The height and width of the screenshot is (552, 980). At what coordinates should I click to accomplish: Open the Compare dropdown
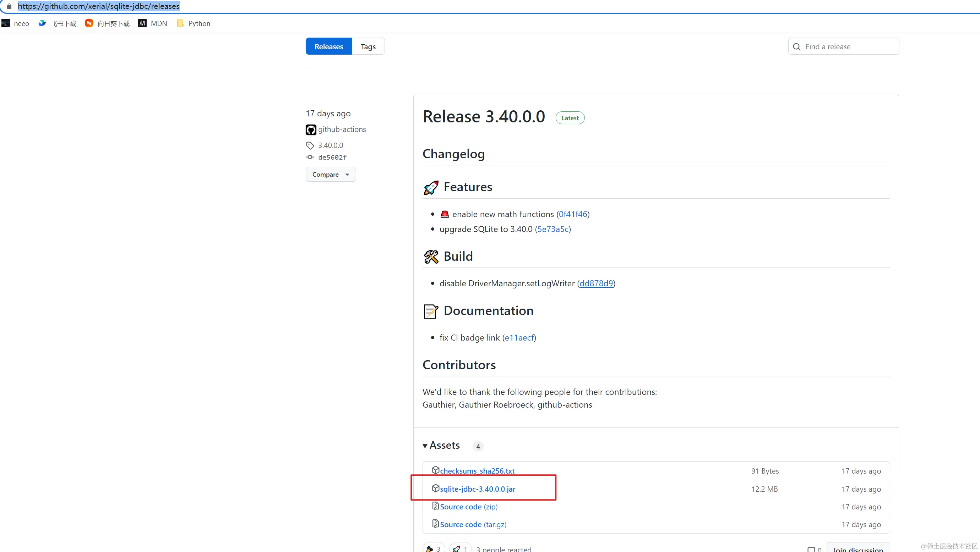(331, 175)
